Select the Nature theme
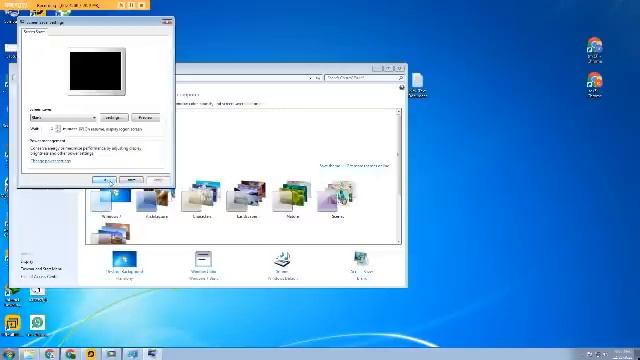640x360 pixels. pos(293,200)
